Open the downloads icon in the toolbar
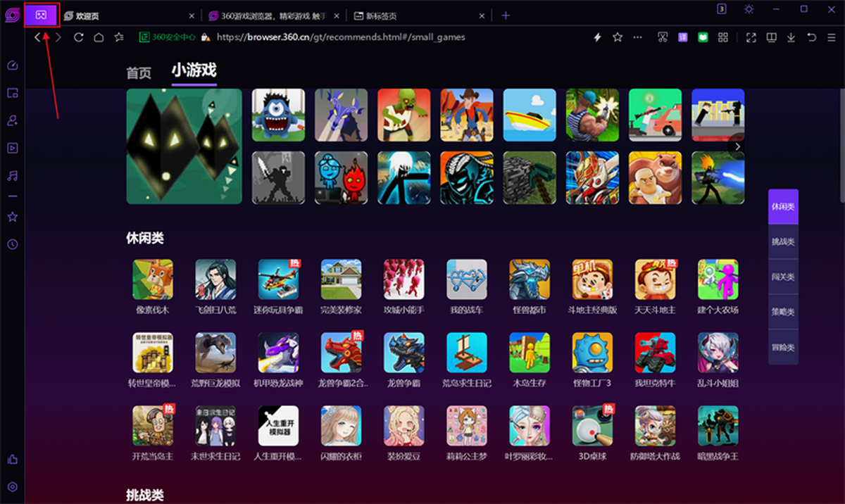 791,37
